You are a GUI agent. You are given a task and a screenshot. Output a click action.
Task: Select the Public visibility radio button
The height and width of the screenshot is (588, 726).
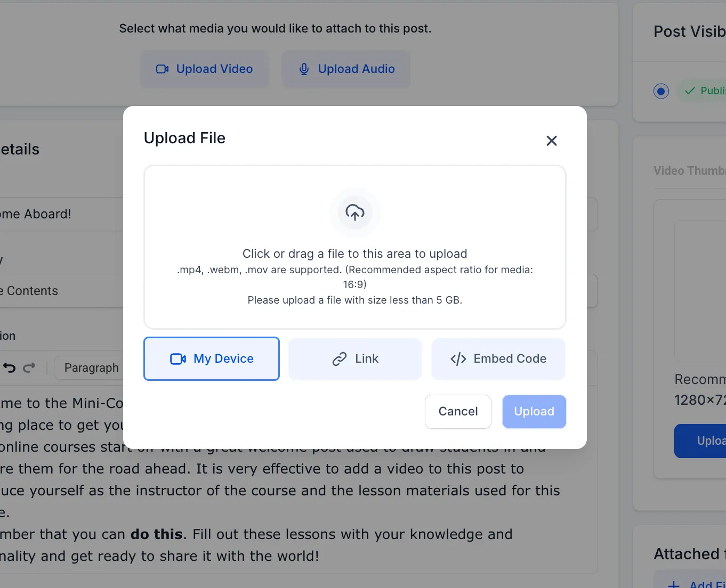click(661, 91)
